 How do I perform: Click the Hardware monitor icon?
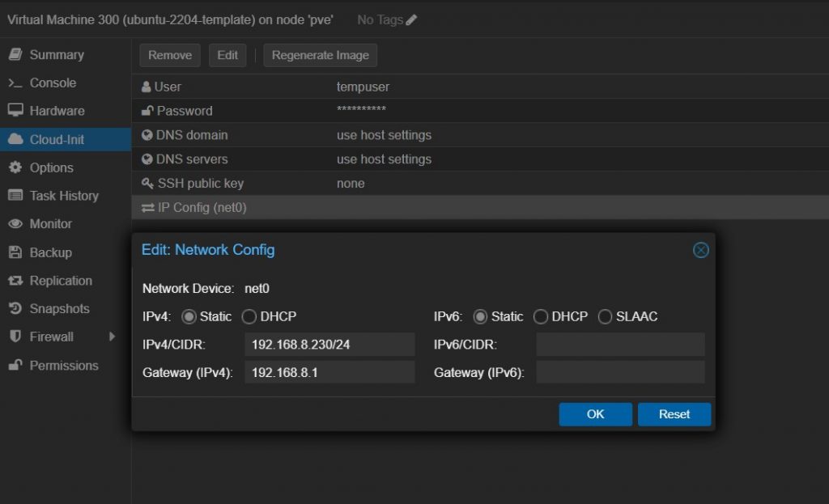(15, 111)
